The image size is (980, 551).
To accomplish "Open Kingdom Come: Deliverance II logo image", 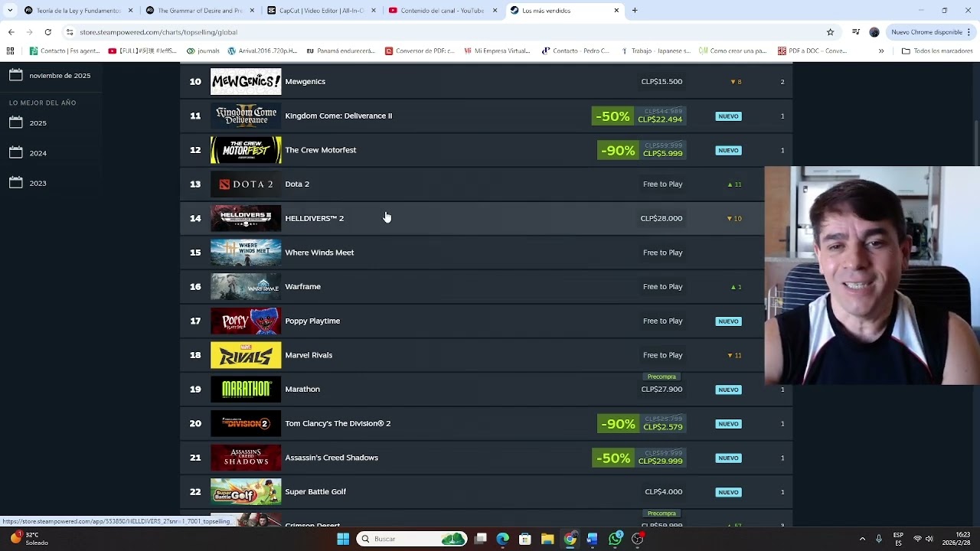I will coord(246,116).
